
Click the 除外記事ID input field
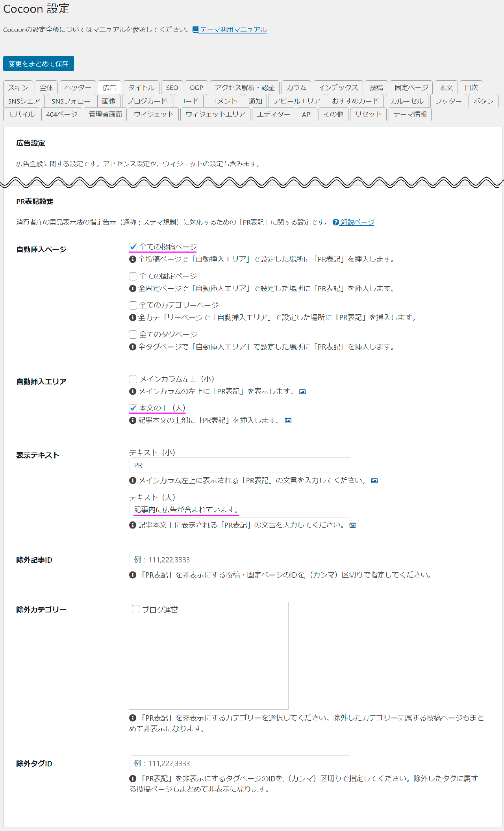pyautogui.click(x=240, y=560)
